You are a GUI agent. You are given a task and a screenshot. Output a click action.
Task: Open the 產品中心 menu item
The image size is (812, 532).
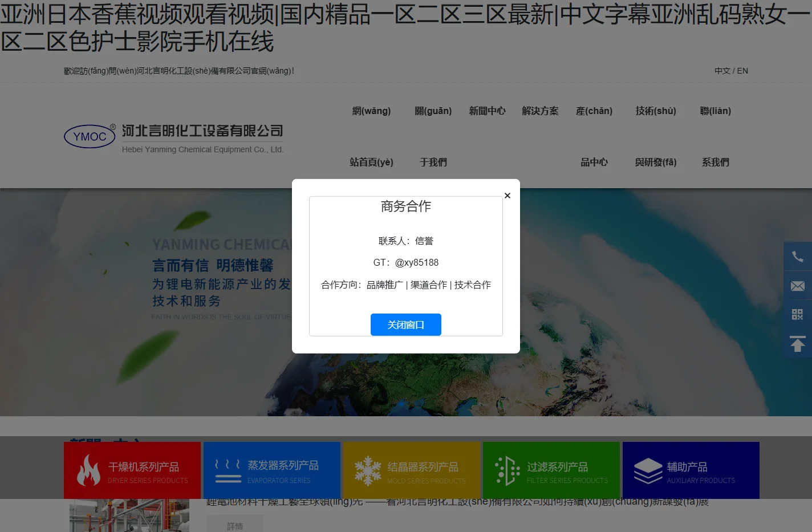pos(594,136)
